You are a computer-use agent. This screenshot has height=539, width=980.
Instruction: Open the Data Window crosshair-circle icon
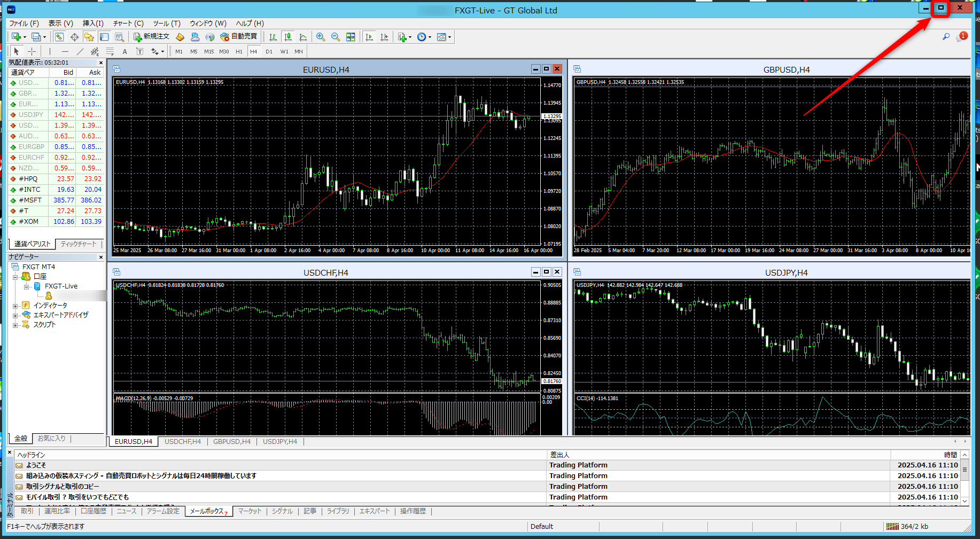[74, 37]
